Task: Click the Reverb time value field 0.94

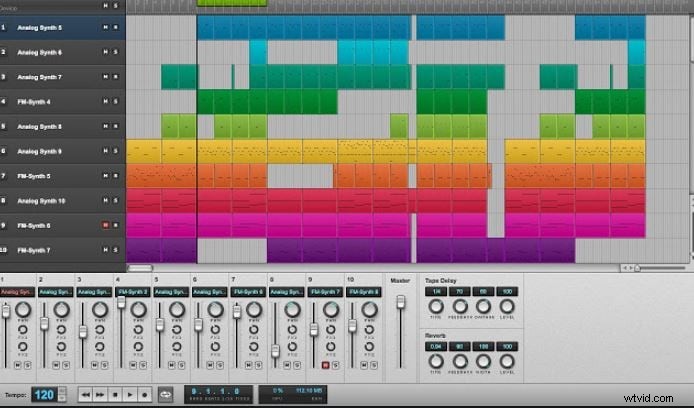Action: click(x=436, y=346)
